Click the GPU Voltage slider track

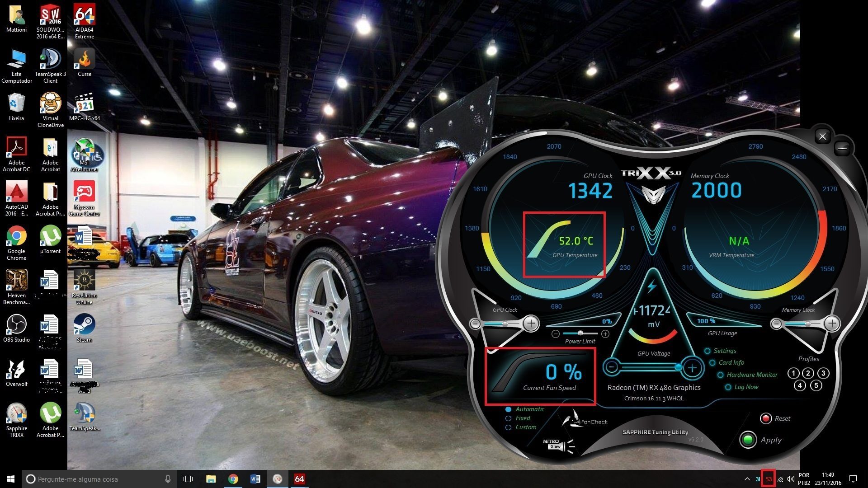(651, 367)
